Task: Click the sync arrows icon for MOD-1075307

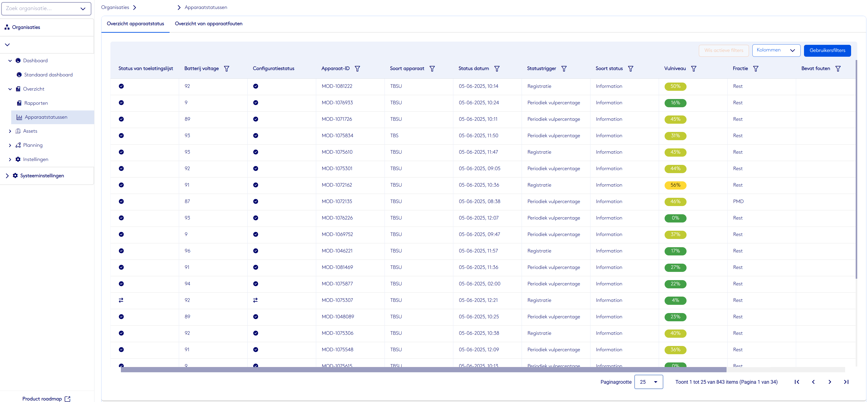Action: pyautogui.click(x=121, y=300)
